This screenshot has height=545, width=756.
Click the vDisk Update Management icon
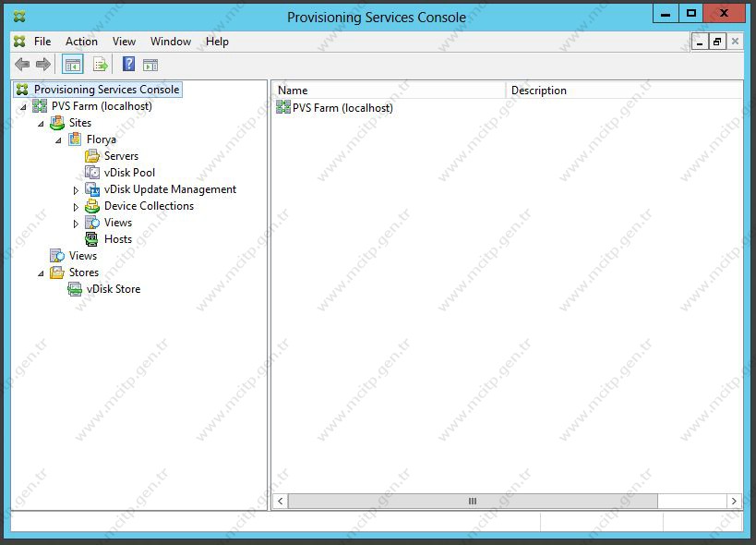(92, 189)
